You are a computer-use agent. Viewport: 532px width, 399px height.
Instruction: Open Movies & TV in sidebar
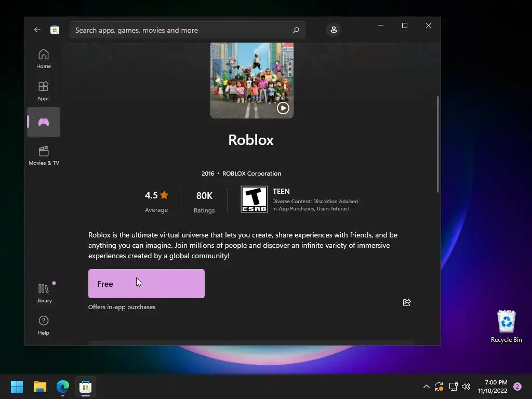pyautogui.click(x=44, y=155)
